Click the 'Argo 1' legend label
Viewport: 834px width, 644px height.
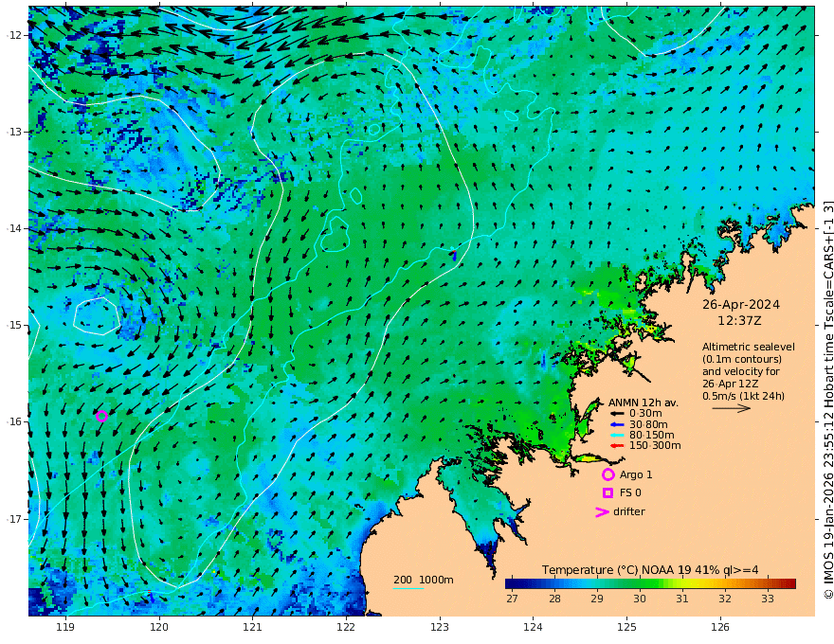(636, 474)
